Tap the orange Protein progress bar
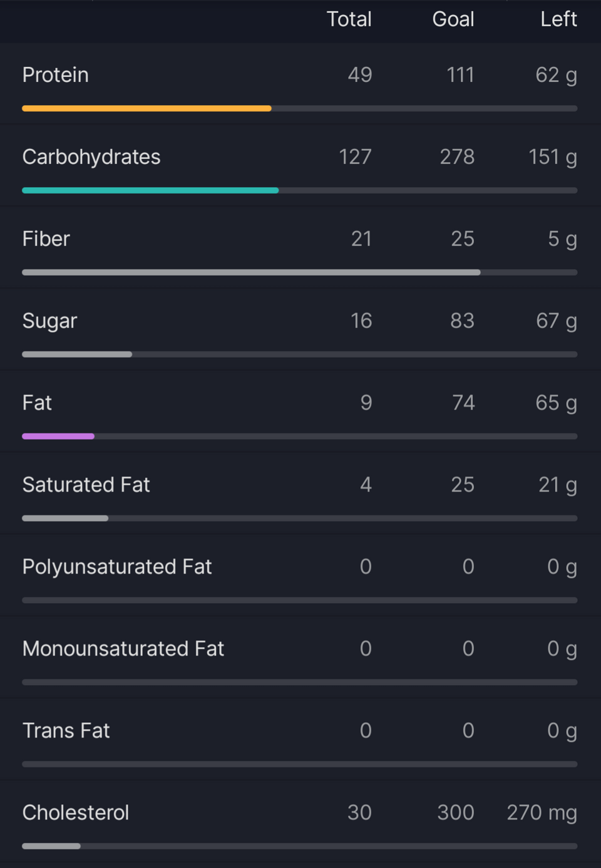This screenshot has width=601, height=868. tap(299, 108)
